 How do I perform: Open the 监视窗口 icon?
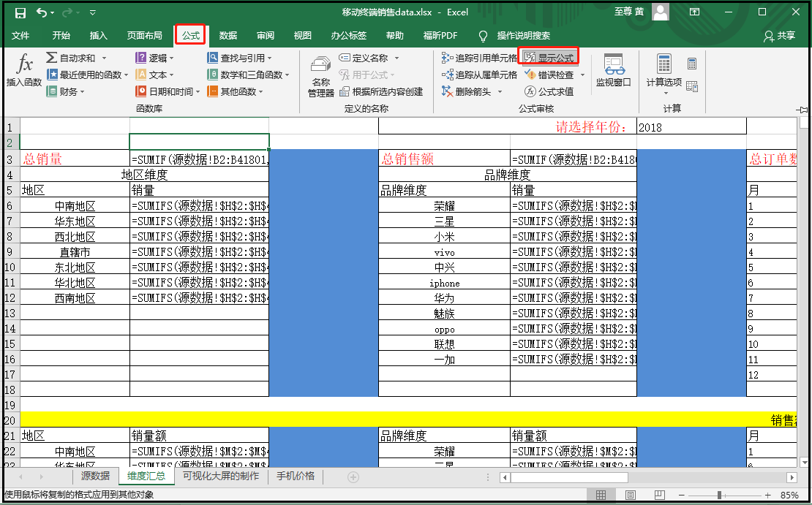coord(614,64)
